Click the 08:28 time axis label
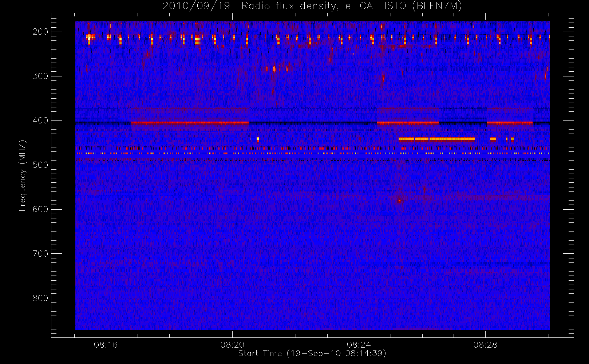This screenshot has width=589, height=364. point(486,345)
